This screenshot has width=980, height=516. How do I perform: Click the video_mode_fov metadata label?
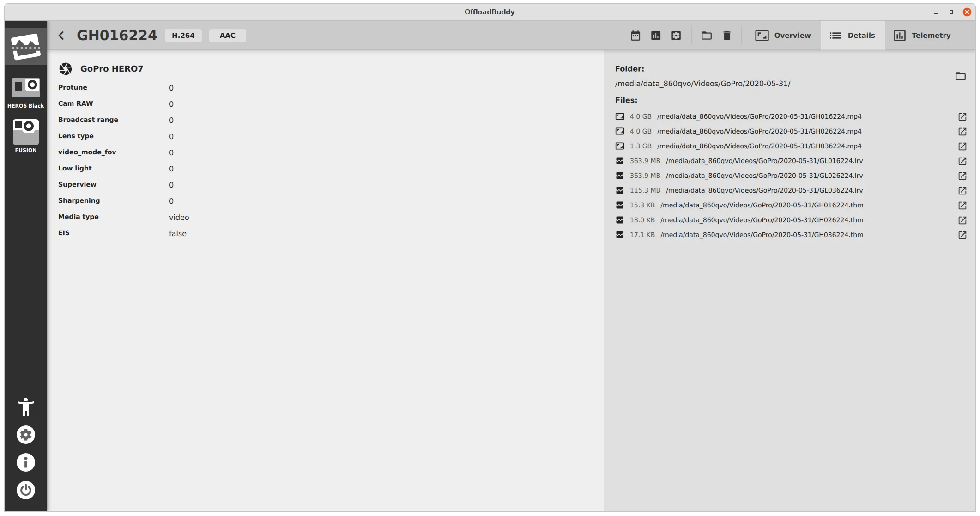[x=87, y=152]
